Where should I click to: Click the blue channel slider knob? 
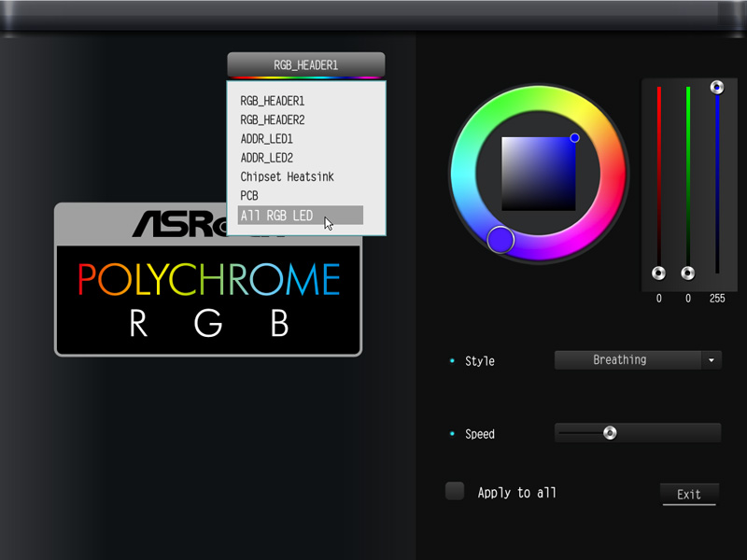(717, 87)
